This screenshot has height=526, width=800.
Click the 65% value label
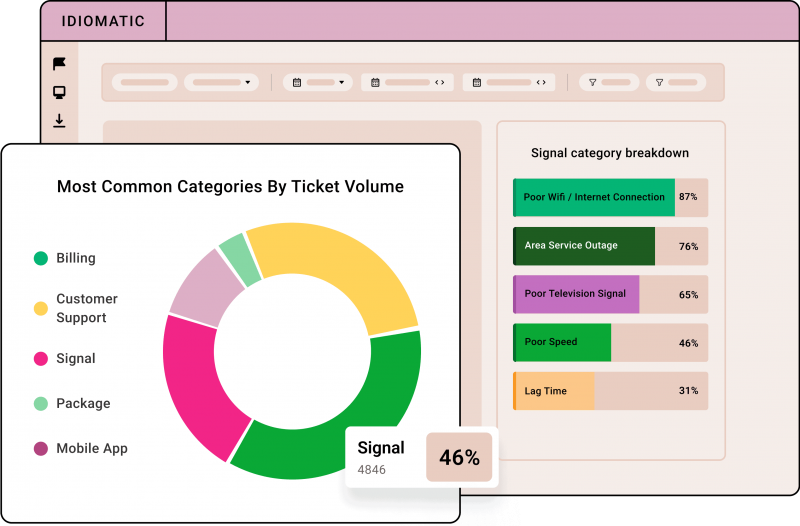point(688,295)
